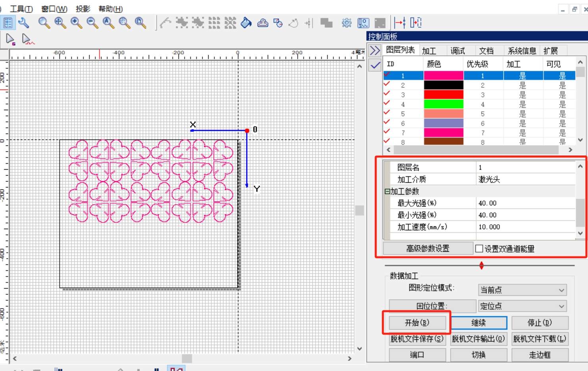Click the double chevron panel collapse icon

375,50
